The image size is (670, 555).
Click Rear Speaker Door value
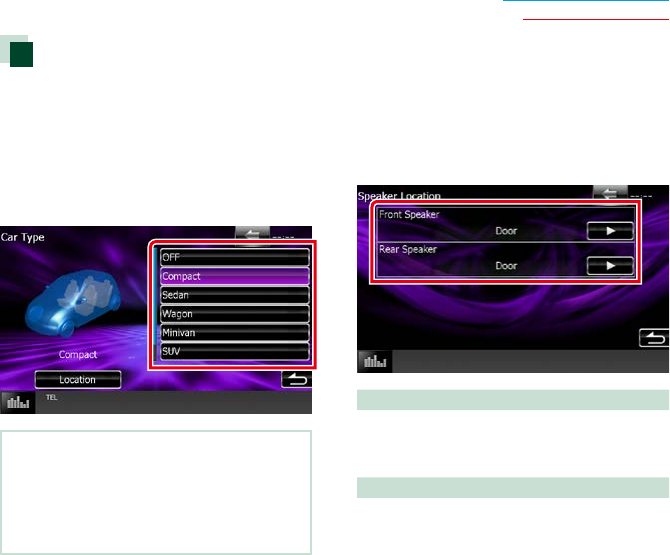click(506, 266)
